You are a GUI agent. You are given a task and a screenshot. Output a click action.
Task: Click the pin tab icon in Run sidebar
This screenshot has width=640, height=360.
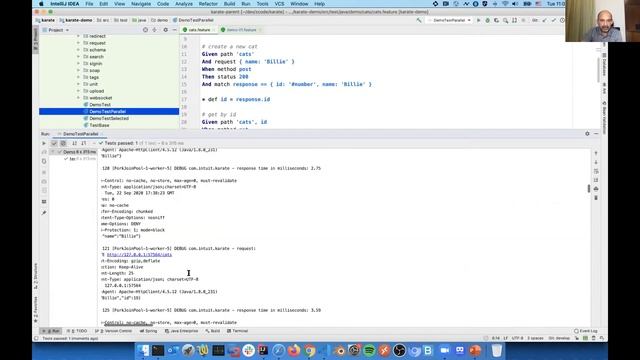pyautogui.click(x=44, y=213)
